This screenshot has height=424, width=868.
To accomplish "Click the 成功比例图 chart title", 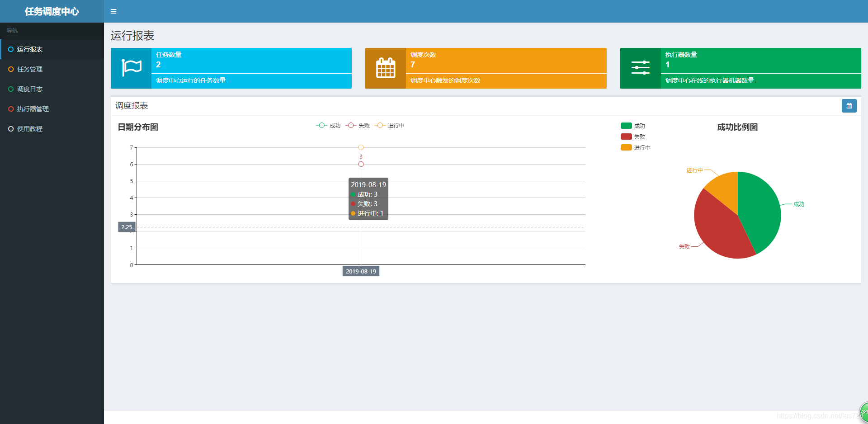I will 737,127.
